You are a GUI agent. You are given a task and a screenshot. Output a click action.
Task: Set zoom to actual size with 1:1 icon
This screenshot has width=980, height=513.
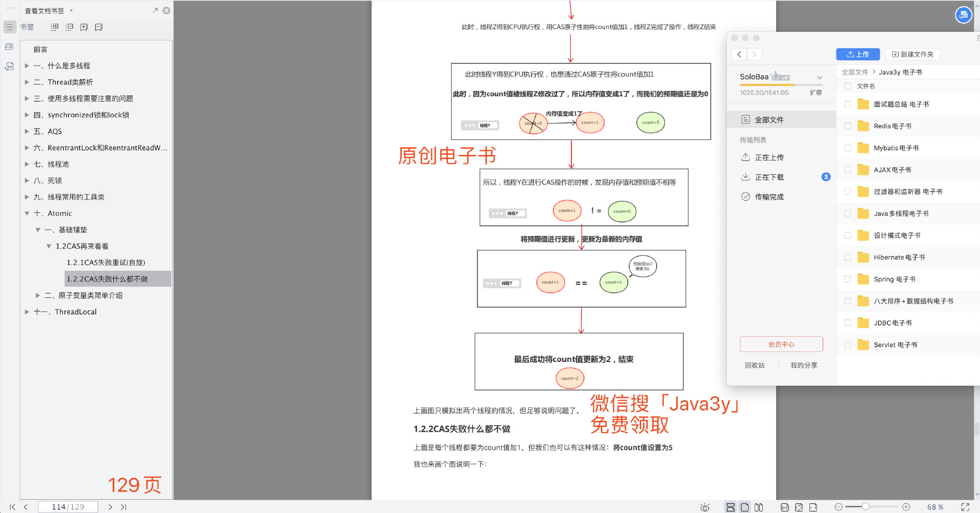pyautogui.click(x=785, y=507)
